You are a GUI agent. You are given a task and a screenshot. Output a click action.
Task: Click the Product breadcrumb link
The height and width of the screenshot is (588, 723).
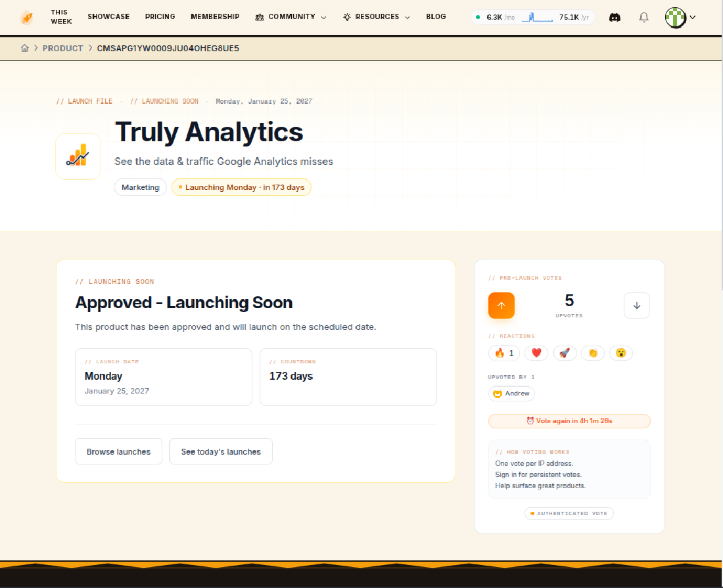(62, 49)
